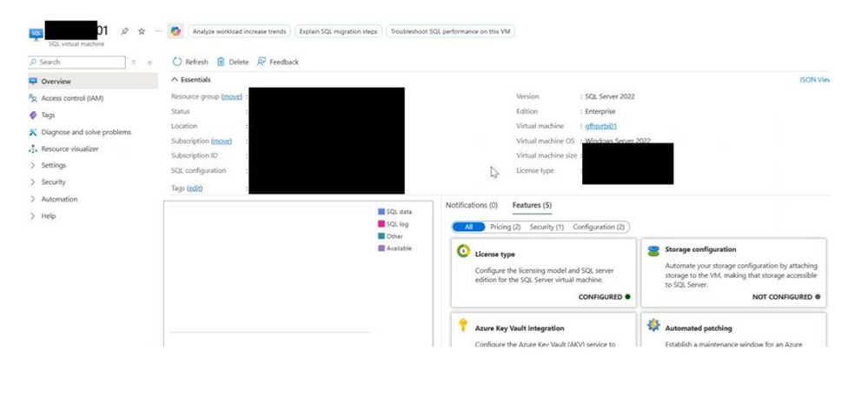
Task: Click the SQL log legend color swatch
Action: [381, 224]
